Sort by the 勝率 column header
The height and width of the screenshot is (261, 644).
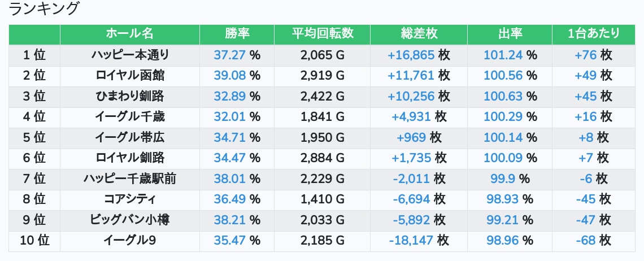pyautogui.click(x=237, y=34)
